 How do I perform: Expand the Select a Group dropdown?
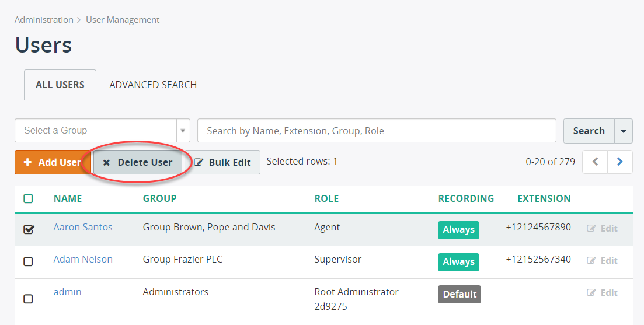(x=183, y=131)
